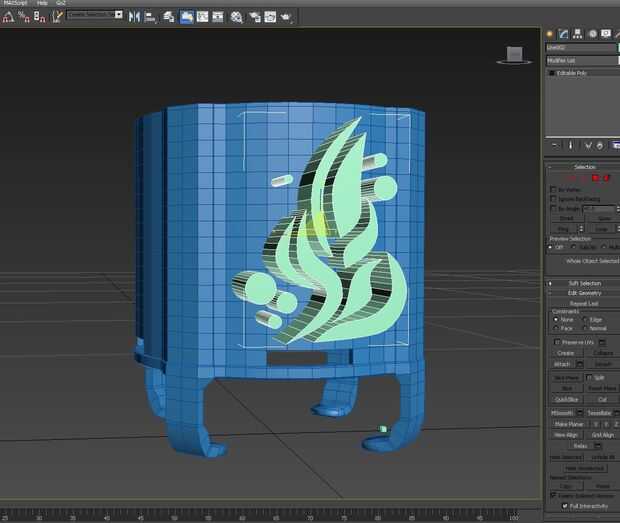The width and height of the screenshot is (620, 523).
Task: Collapse the Edit Geometry rollout
Action: coord(584,293)
